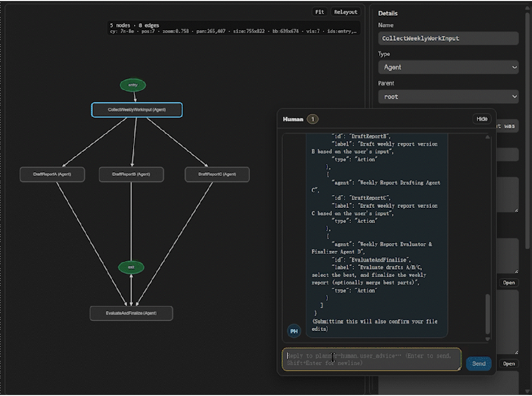The height and width of the screenshot is (396, 532).
Task: Click the DraftReportB agent node
Action: [x=131, y=174]
